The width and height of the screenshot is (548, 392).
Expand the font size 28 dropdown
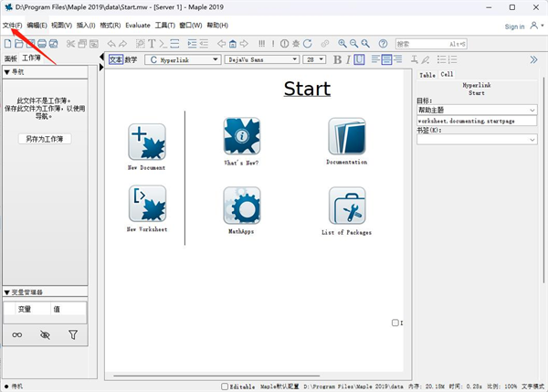(x=315, y=59)
